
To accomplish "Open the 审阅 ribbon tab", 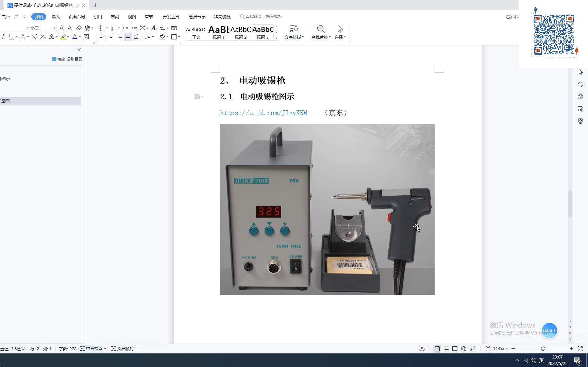I will [x=115, y=17].
